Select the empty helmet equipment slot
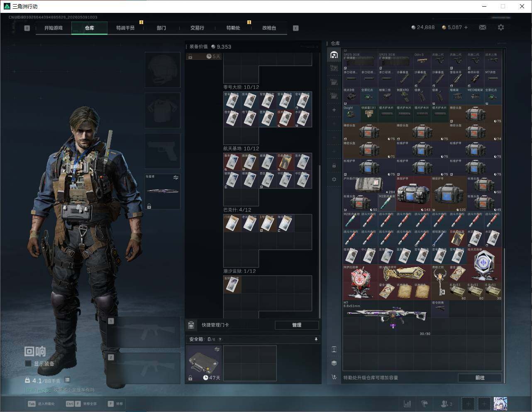This screenshot has height=412, width=532. coord(162,69)
